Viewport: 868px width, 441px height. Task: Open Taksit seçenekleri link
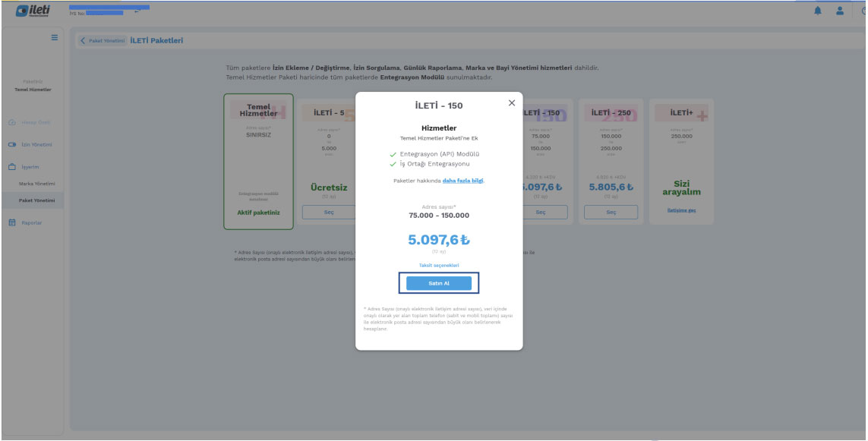[x=439, y=266]
